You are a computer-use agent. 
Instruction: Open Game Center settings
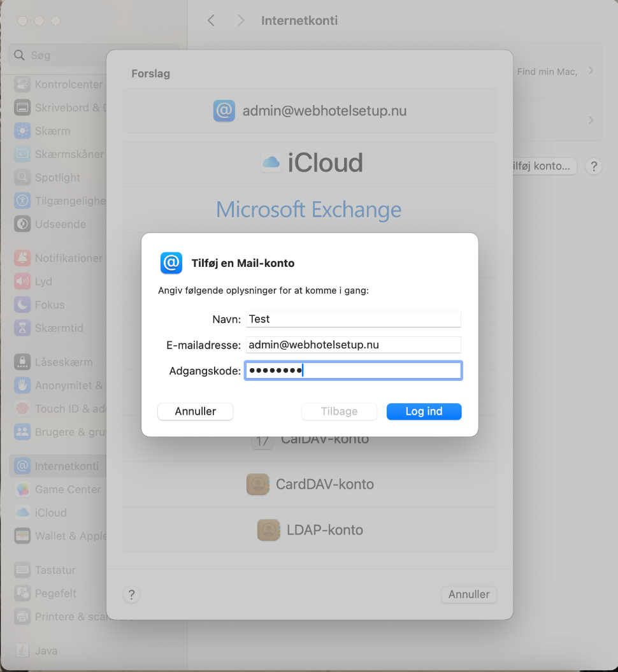(x=58, y=489)
